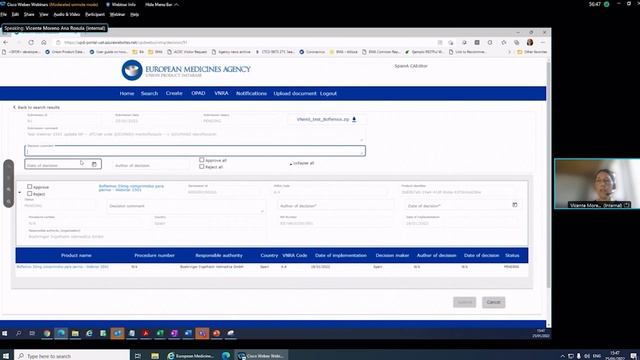Open OPAD in the blue navbar
The height and width of the screenshot is (360, 640).
coord(198,93)
